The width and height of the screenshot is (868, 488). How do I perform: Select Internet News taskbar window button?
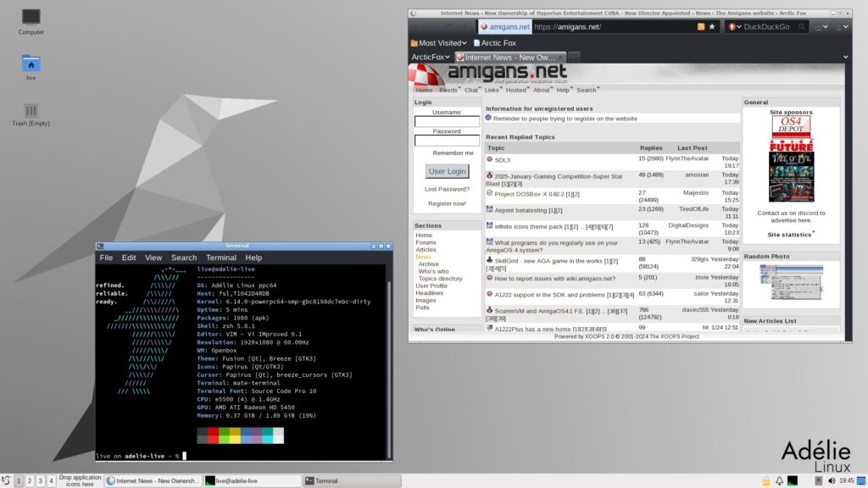coord(153,481)
